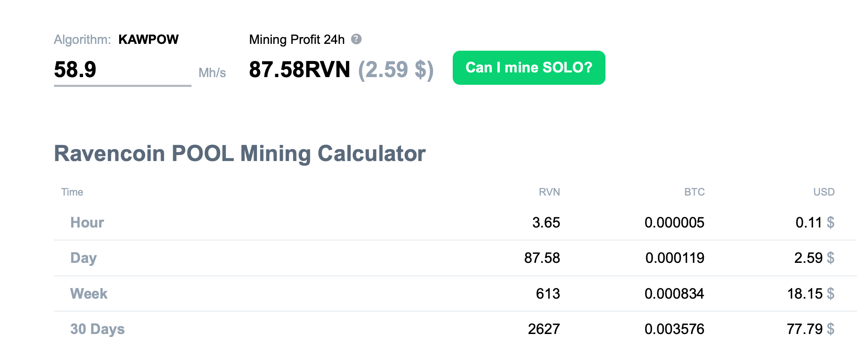This screenshot has width=868, height=357.
Task: Click the dollar sign in the Hour row
Action: coord(830,222)
